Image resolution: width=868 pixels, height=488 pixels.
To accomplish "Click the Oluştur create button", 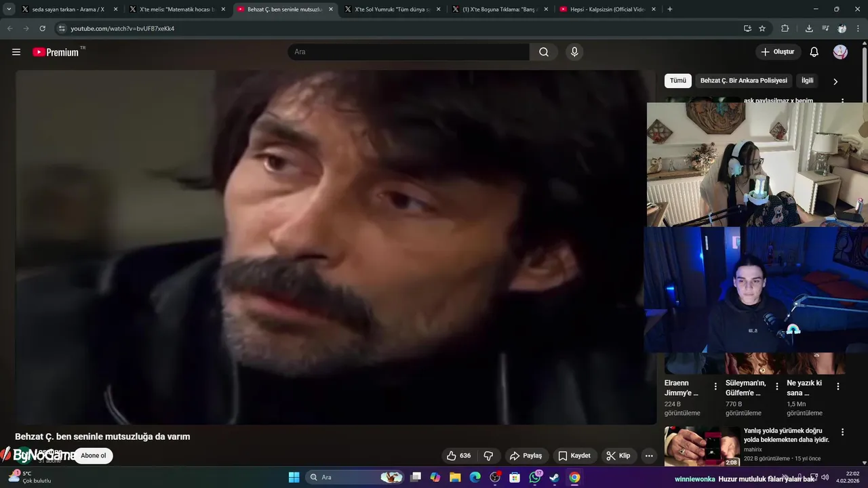I will tap(778, 52).
